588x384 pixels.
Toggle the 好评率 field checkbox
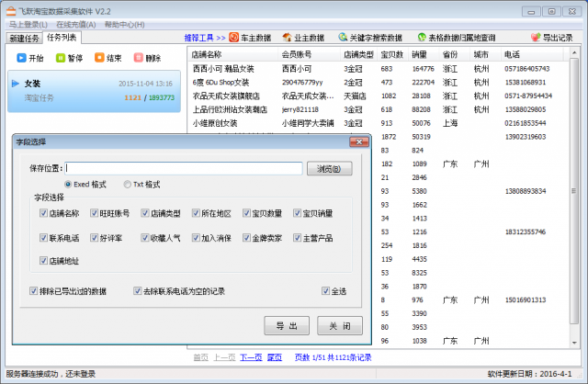coord(94,237)
